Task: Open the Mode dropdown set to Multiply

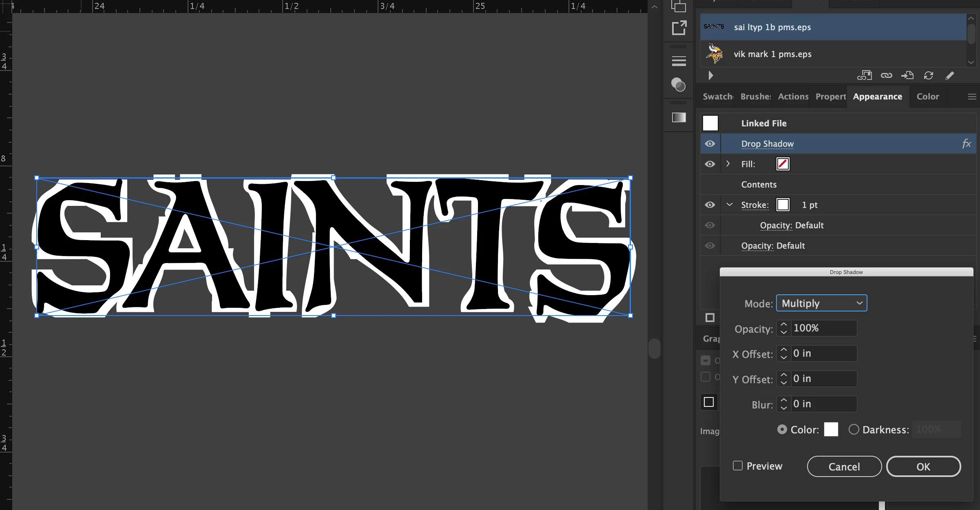Action: [x=821, y=303]
